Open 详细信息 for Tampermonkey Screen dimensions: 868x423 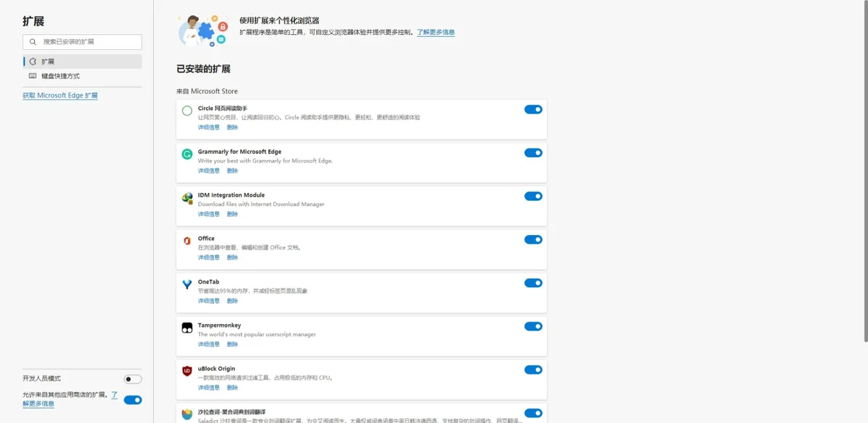click(209, 344)
